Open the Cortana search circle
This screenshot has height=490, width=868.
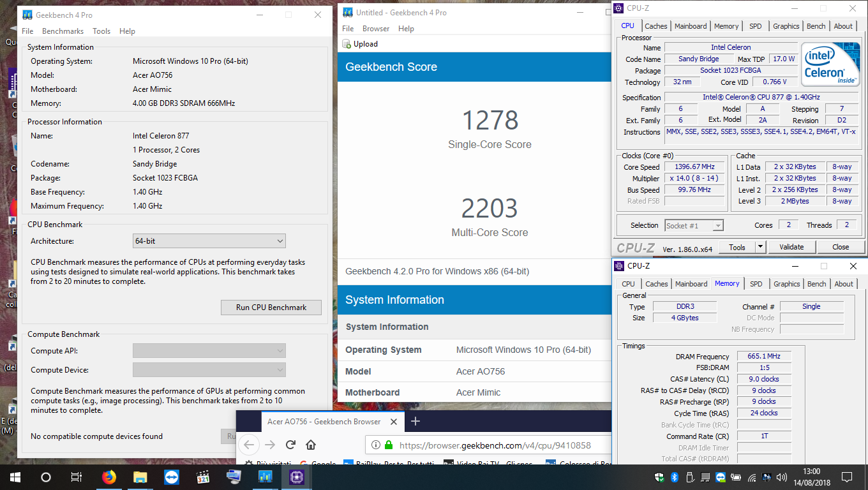[x=45, y=477]
